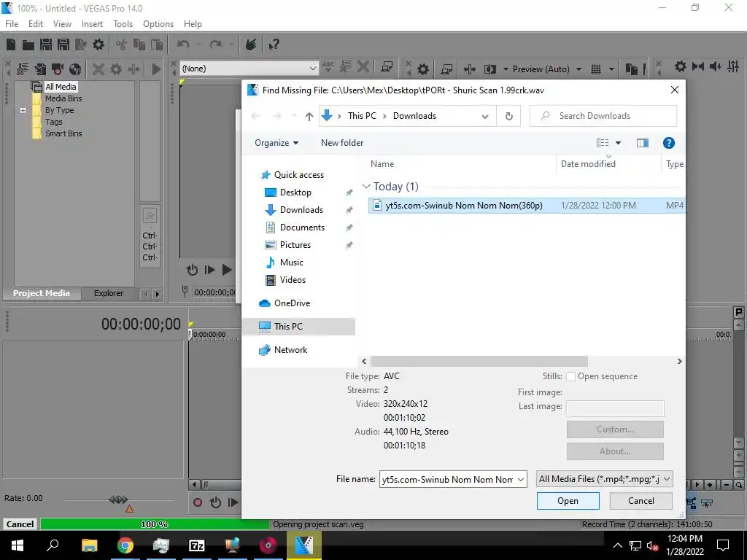Collapse the Today (1) group
Image resolution: width=747 pixels, height=560 pixels.
366,186
